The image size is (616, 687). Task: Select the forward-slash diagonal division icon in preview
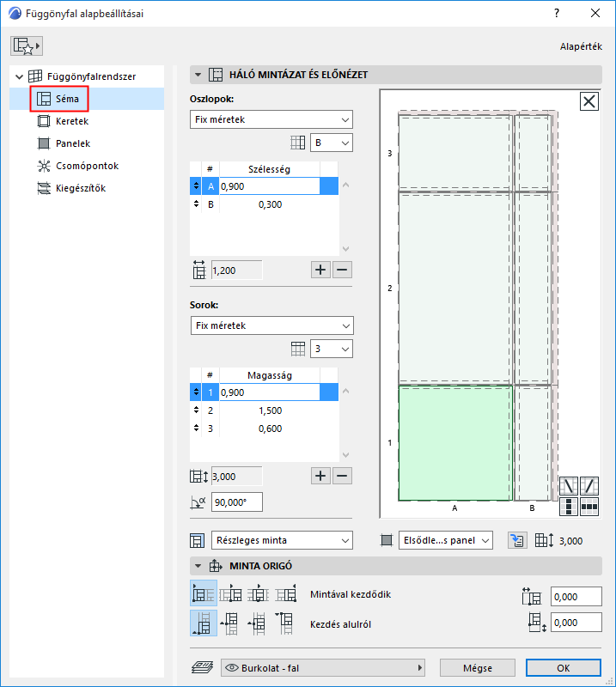(589, 486)
